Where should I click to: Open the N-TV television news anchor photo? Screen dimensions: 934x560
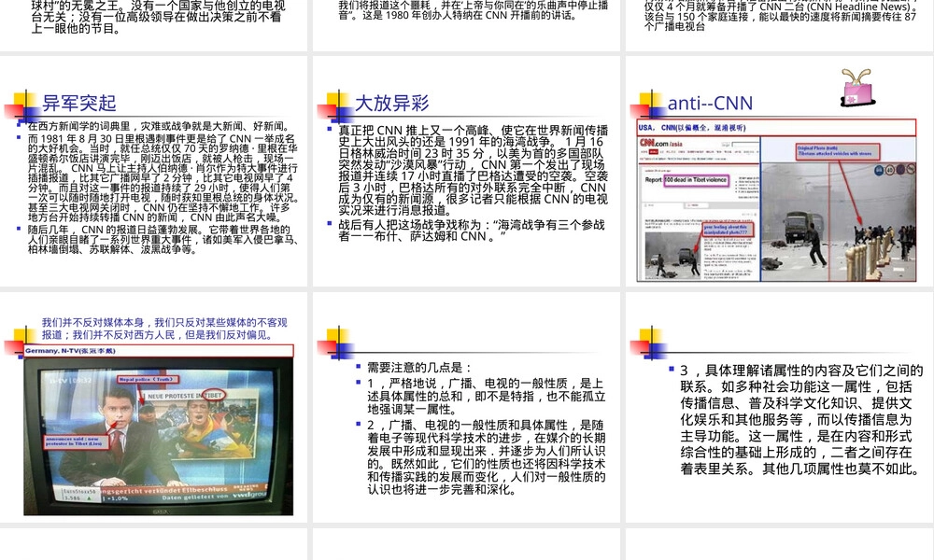tap(159, 437)
